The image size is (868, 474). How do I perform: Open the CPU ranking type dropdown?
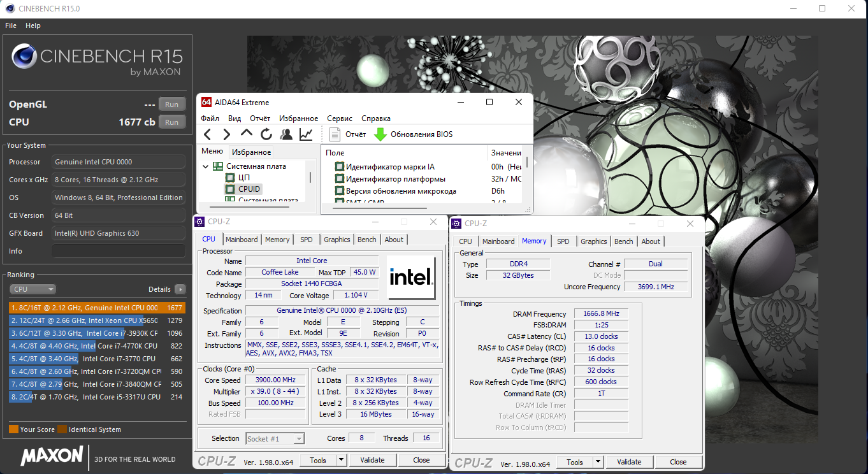(x=33, y=289)
